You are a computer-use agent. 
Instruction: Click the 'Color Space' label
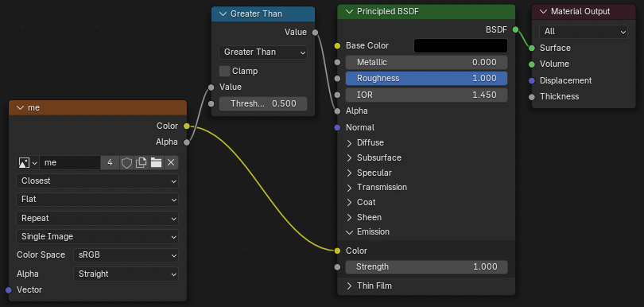[41, 255]
